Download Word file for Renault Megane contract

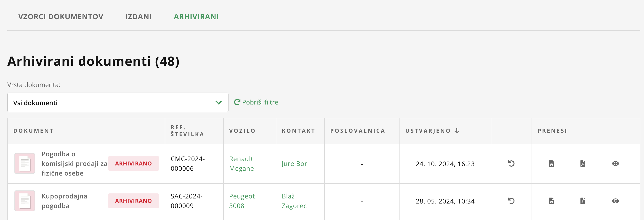[x=551, y=164]
